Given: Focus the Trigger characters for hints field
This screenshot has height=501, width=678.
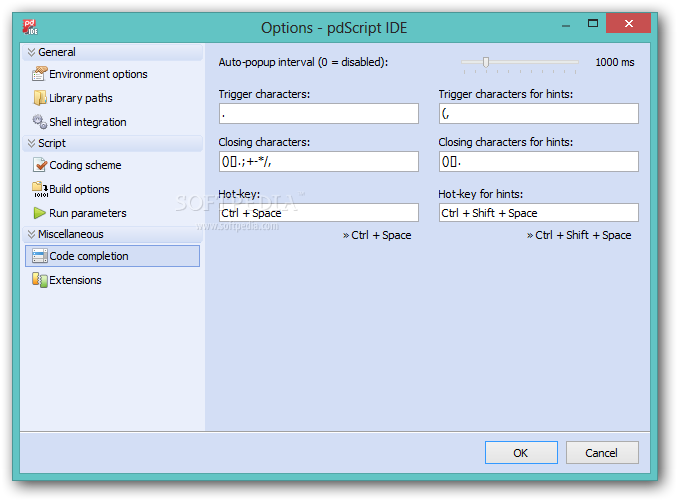Looking at the screenshot, I should coord(539,113).
